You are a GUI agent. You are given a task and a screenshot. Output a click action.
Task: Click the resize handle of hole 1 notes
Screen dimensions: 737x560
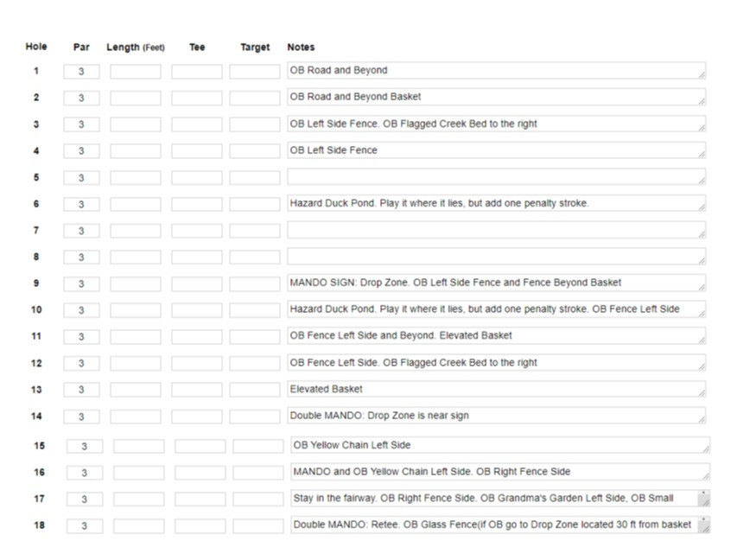[702, 76]
